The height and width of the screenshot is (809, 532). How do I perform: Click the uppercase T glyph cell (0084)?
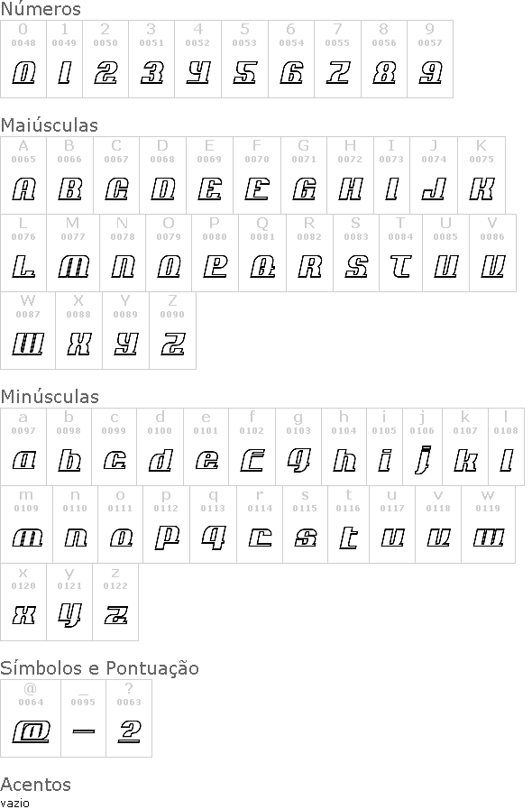click(x=401, y=253)
